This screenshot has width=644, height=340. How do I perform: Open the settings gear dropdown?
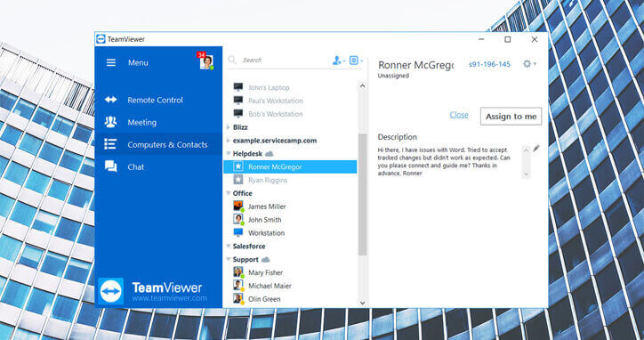[529, 64]
